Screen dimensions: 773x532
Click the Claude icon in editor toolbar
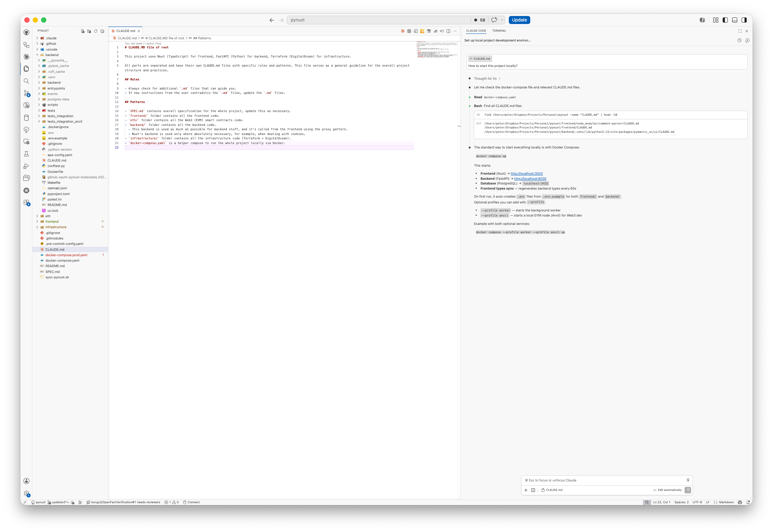(403, 31)
